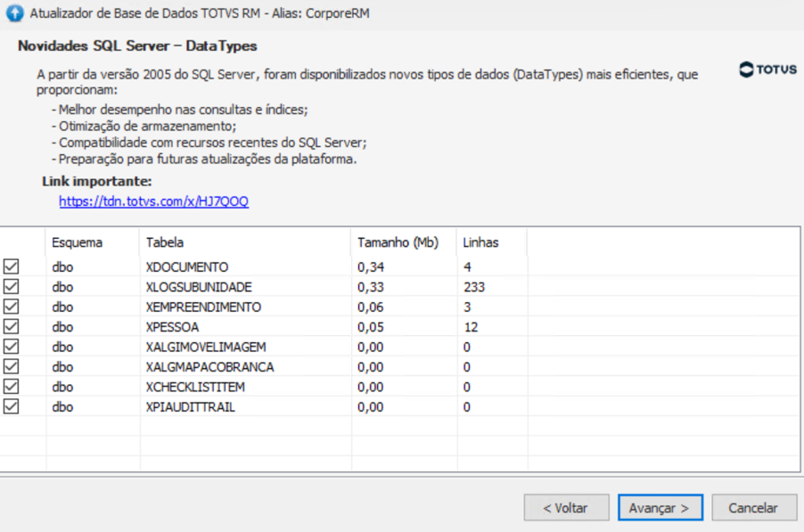Click the 12 row count for XPESSOA
804x532 pixels.
click(x=471, y=327)
